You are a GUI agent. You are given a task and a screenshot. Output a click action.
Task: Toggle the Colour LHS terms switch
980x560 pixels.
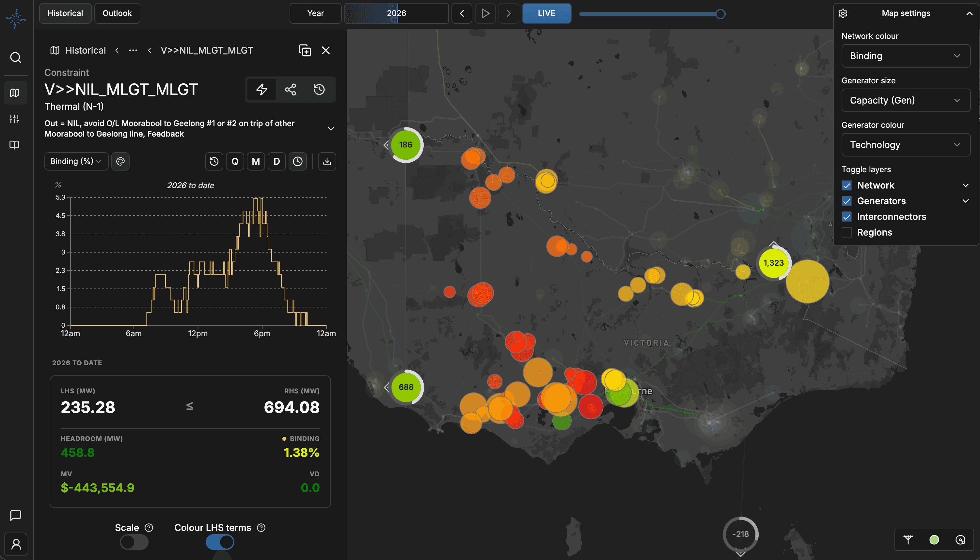(220, 542)
